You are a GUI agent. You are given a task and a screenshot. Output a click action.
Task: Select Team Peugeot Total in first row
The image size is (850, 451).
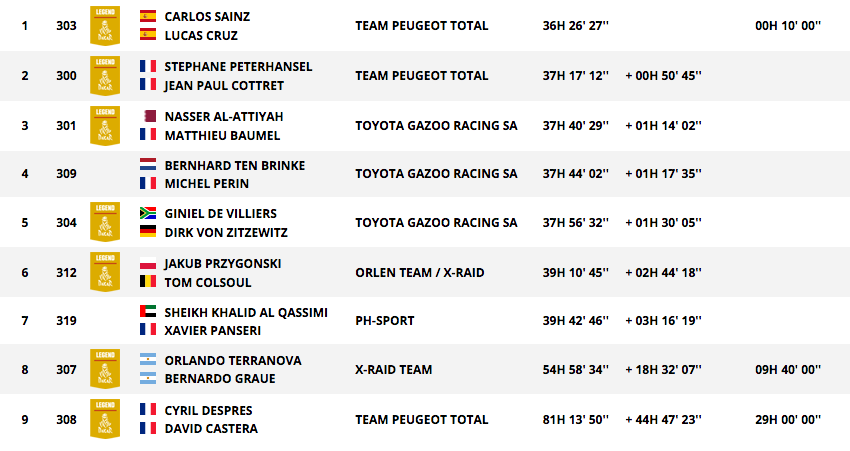(422, 25)
